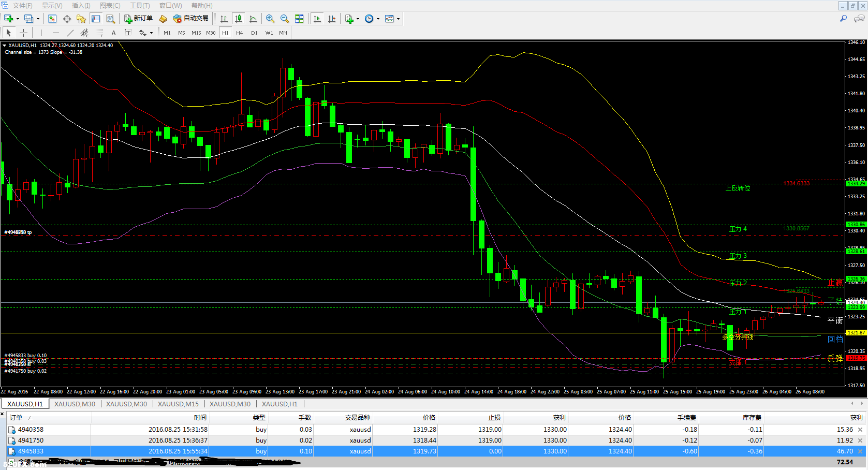
Task: Zoom in with the magnifier plus icon
Action: point(270,19)
